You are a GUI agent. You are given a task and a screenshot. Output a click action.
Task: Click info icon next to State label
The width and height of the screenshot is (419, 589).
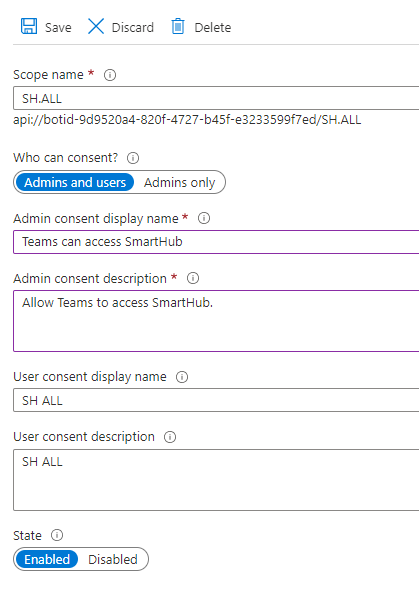pyautogui.click(x=57, y=535)
